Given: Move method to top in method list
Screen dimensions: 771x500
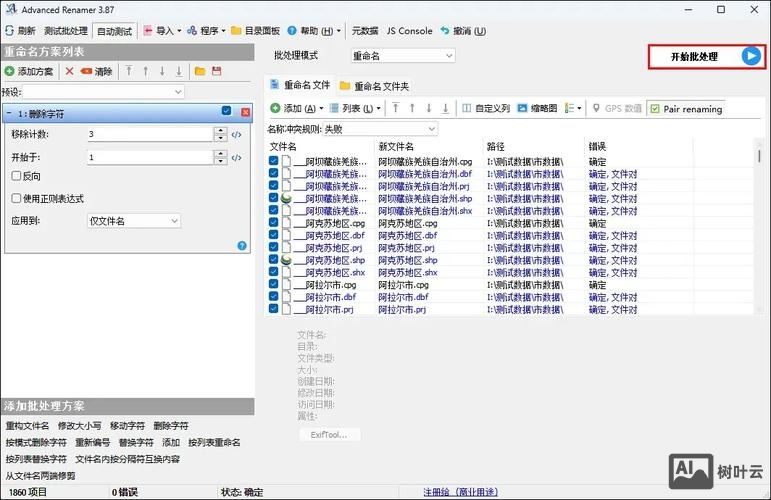Looking at the screenshot, I should pos(129,71).
